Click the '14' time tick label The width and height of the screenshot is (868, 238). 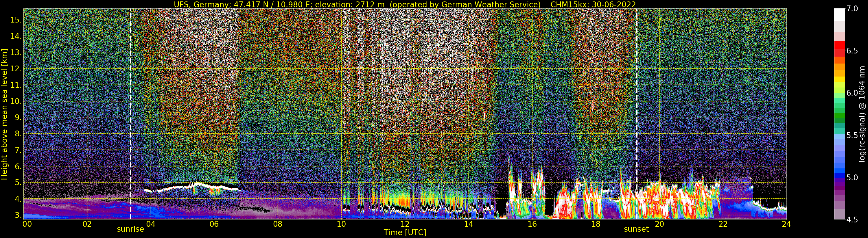pos(468,224)
